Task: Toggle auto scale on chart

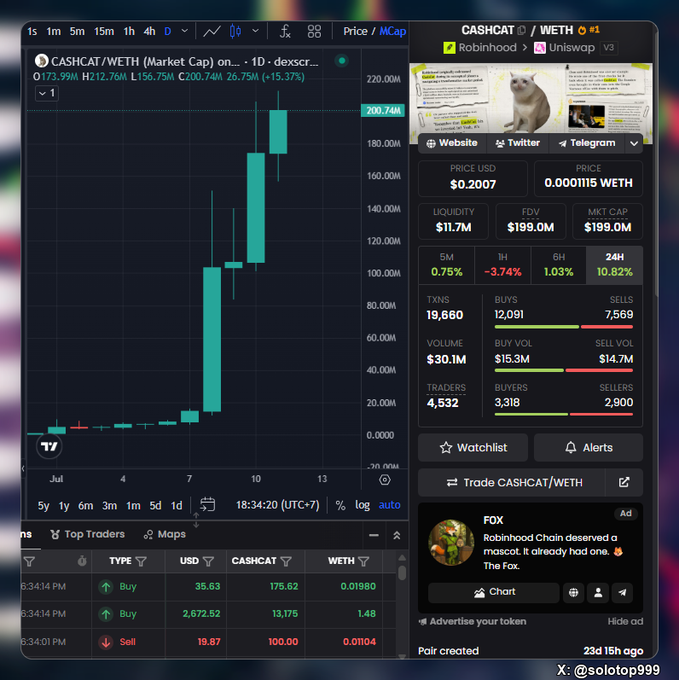Action: click(x=389, y=505)
